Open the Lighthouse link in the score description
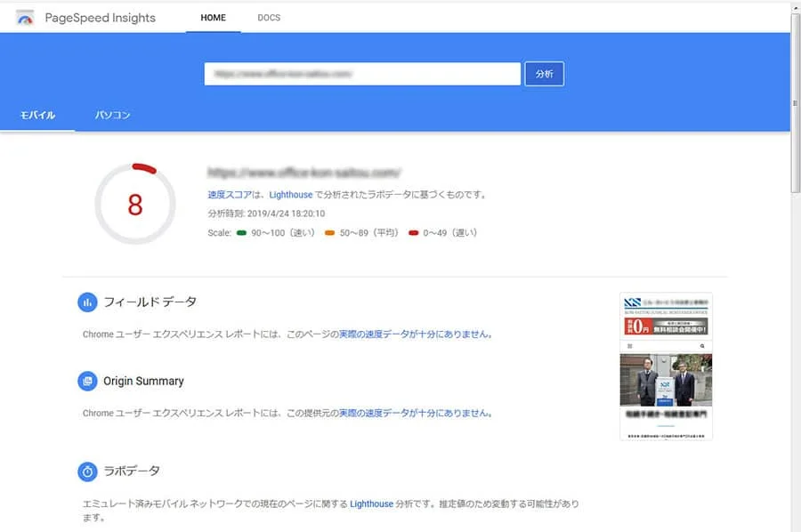Screen dimensions: 801x532 click(x=290, y=194)
